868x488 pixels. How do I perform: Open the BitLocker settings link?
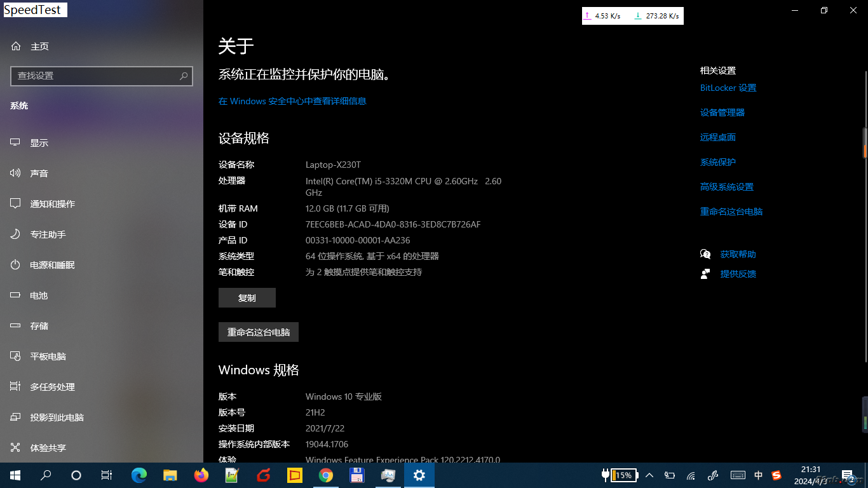(x=728, y=88)
